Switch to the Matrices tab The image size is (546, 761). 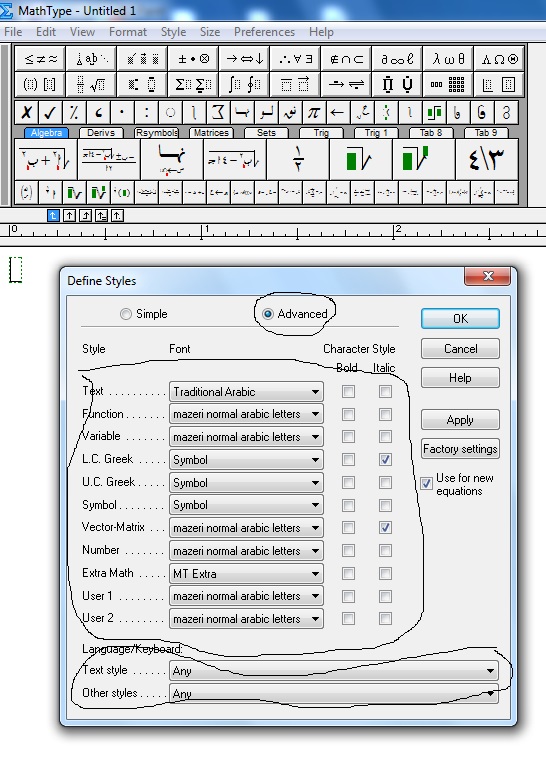click(211, 132)
